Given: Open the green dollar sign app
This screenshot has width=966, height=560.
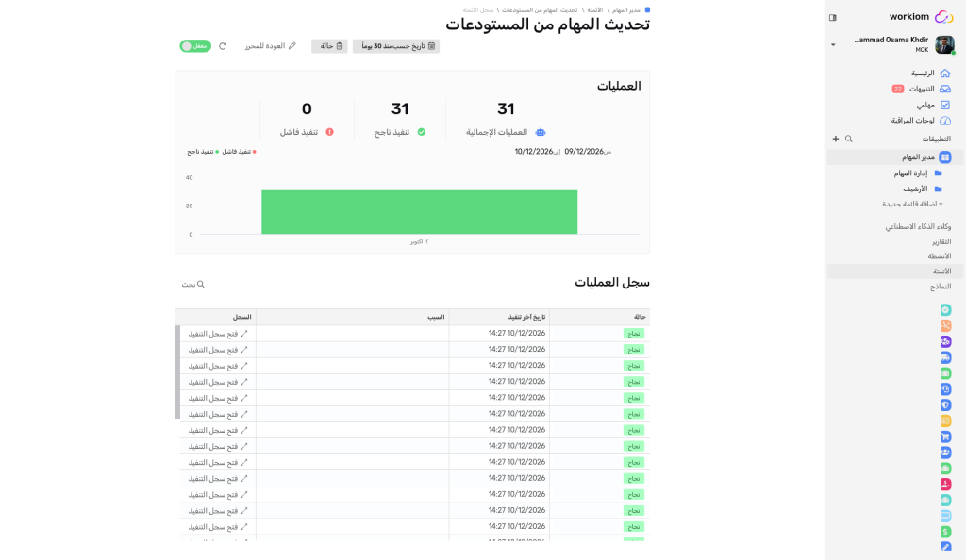Looking at the screenshot, I should click(x=945, y=532).
